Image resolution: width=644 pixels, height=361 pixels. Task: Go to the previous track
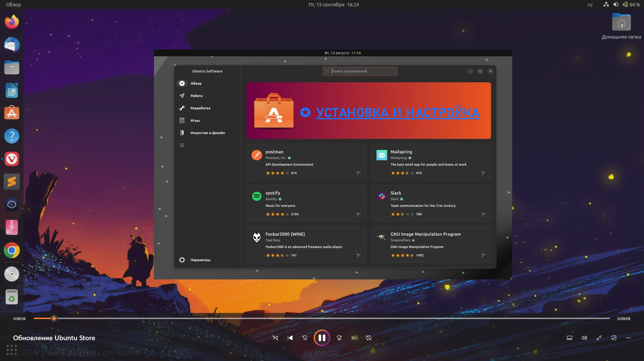tap(290, 338)
